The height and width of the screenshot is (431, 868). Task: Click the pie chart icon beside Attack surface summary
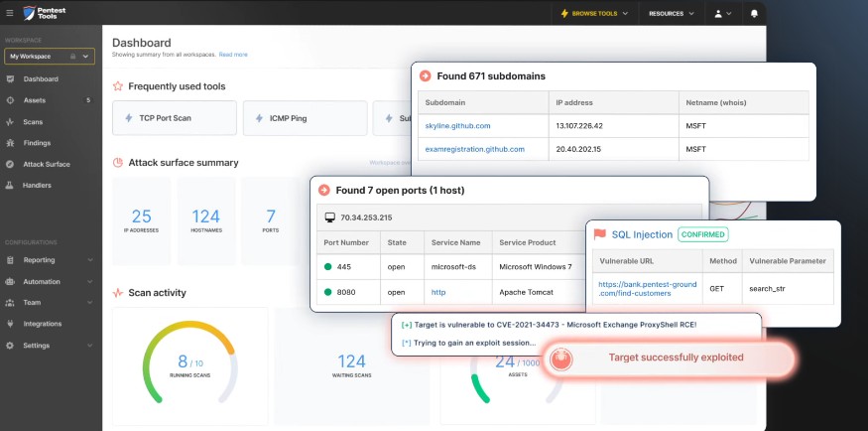[117, 163]
